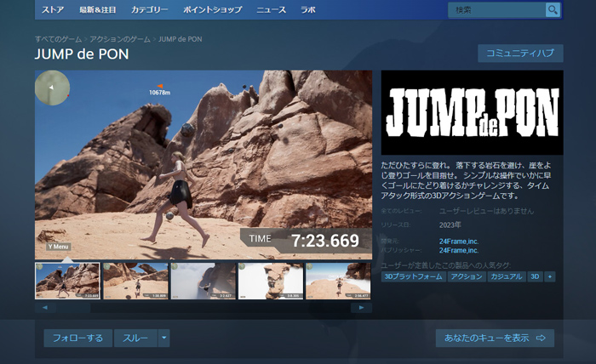The image size is (596, 364).
Task: Click the left arrow of thumbnail scroller
Action: click(45, 308)
